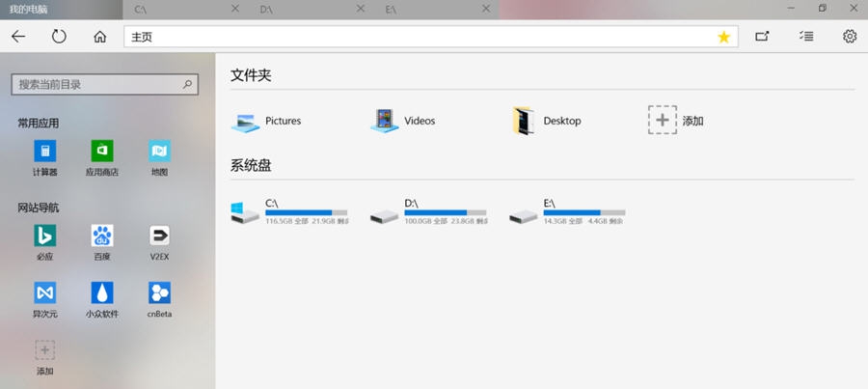Click the 系统盘 section heading
Screen dimensions: 868x389
251,165
